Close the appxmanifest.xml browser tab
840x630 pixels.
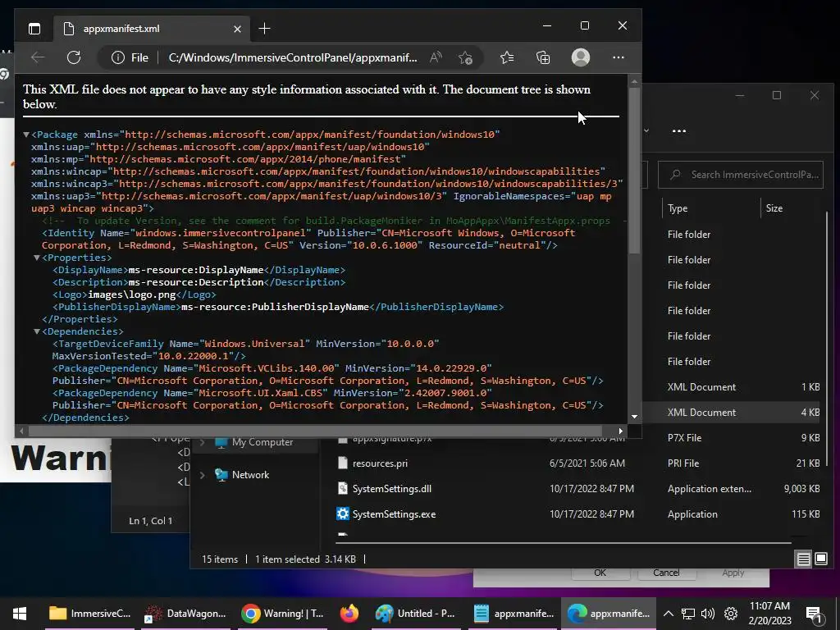237,29
